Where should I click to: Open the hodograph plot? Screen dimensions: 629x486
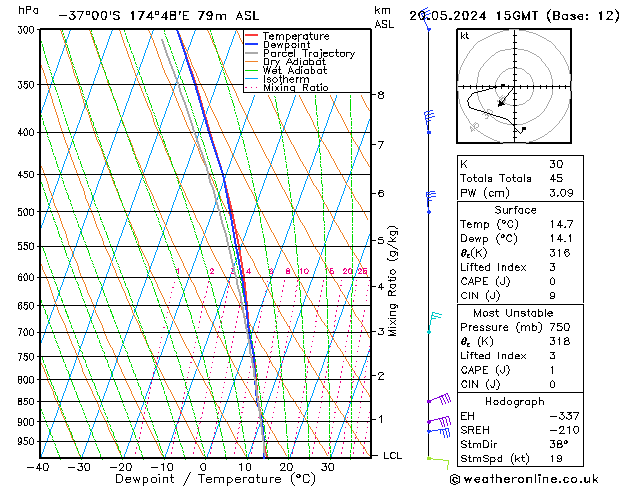tap(514, 86)
